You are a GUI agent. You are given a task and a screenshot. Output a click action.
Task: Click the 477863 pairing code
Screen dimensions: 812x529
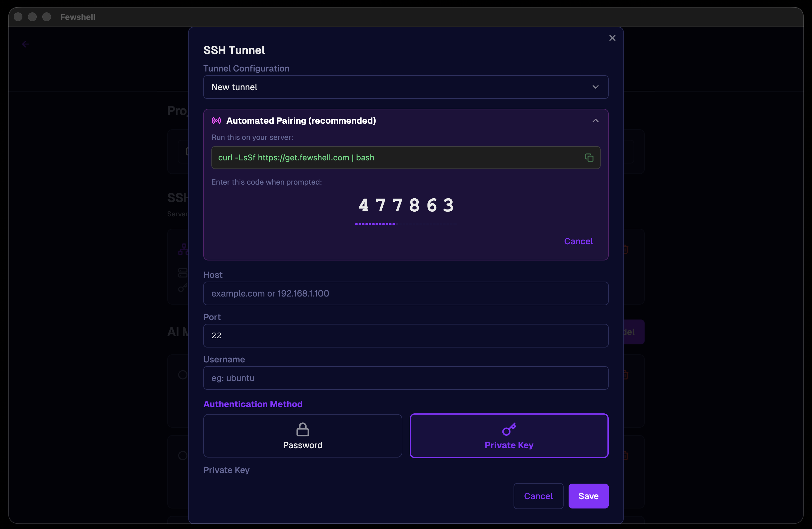pos(406,205)
